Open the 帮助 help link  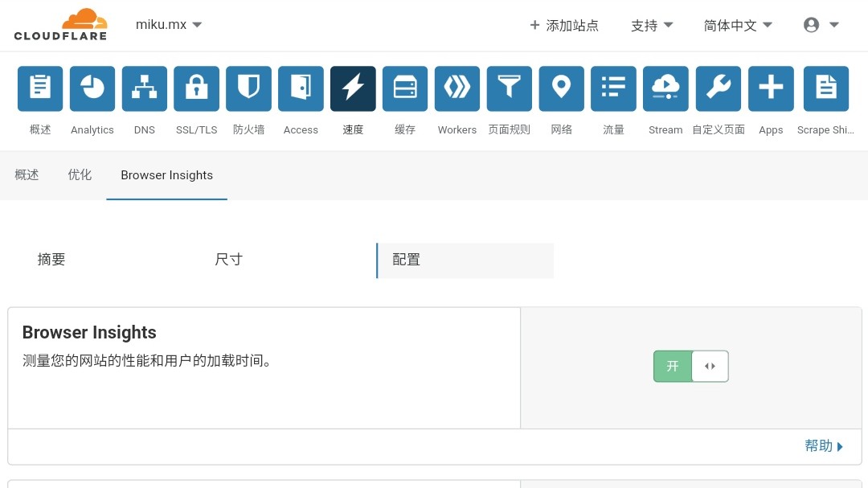point(824,446)
